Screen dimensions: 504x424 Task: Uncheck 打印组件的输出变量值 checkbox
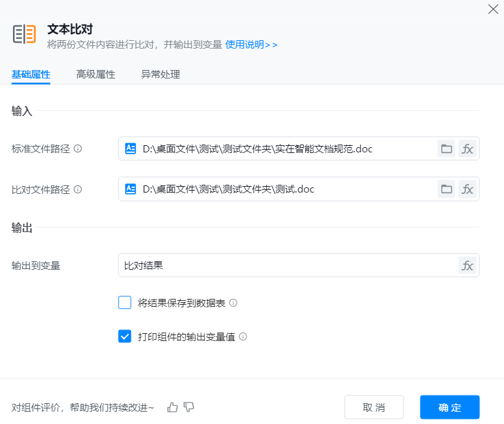125,336
